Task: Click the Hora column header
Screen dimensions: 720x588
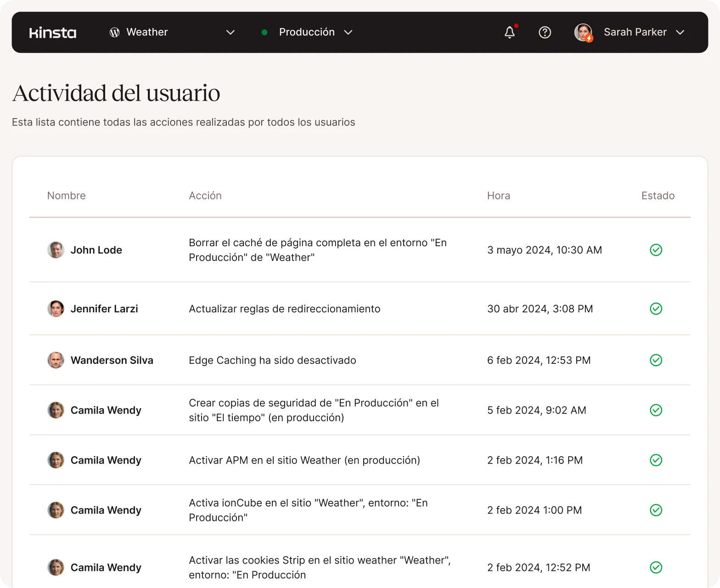Action: point(498,196)
